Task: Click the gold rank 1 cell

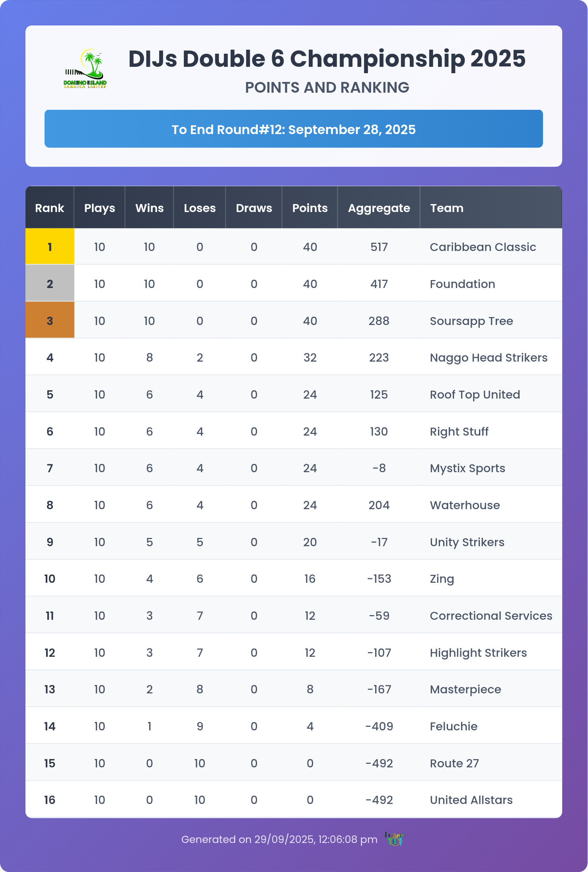Action: pos(50,247)
